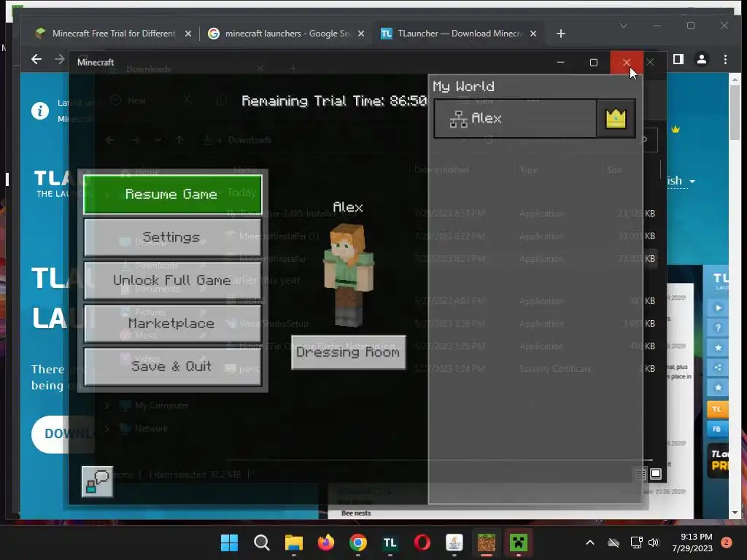Open a new Chrome tab
This screenshot has width=747, height=560.
[561, 34]
